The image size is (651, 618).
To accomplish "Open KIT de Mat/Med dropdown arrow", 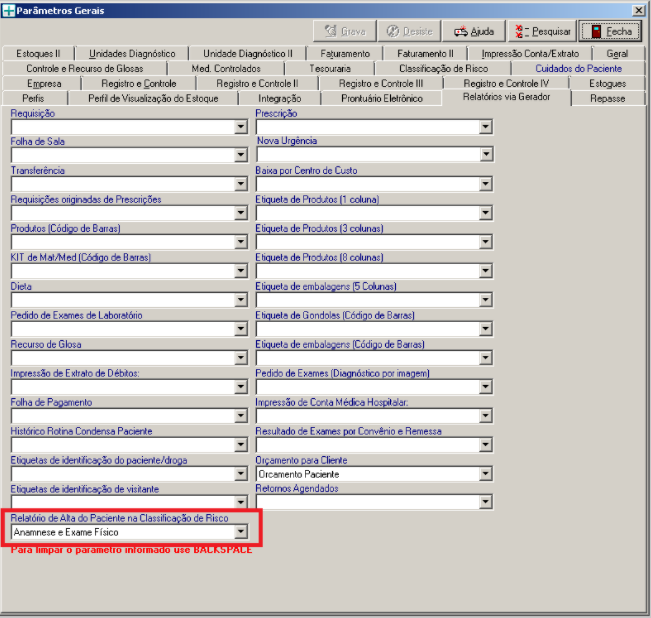I will coord(240,271).
